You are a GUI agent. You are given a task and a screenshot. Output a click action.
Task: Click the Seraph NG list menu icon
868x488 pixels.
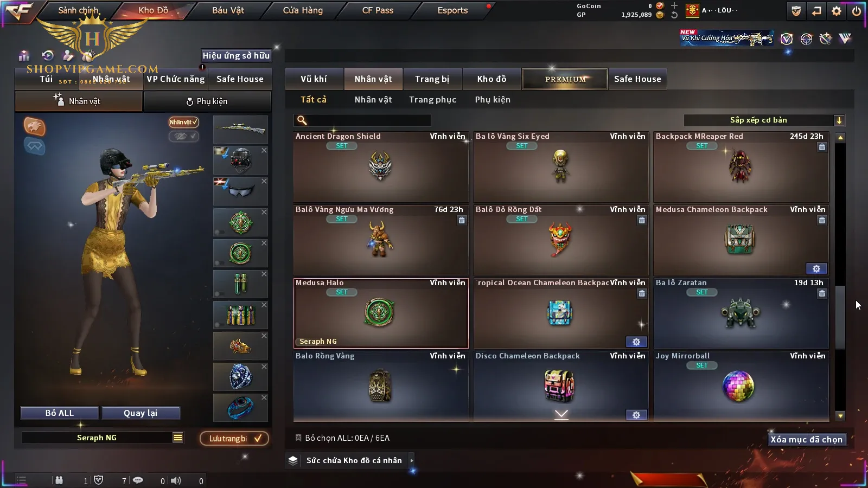pyautogui.click(x=178, y=438)
